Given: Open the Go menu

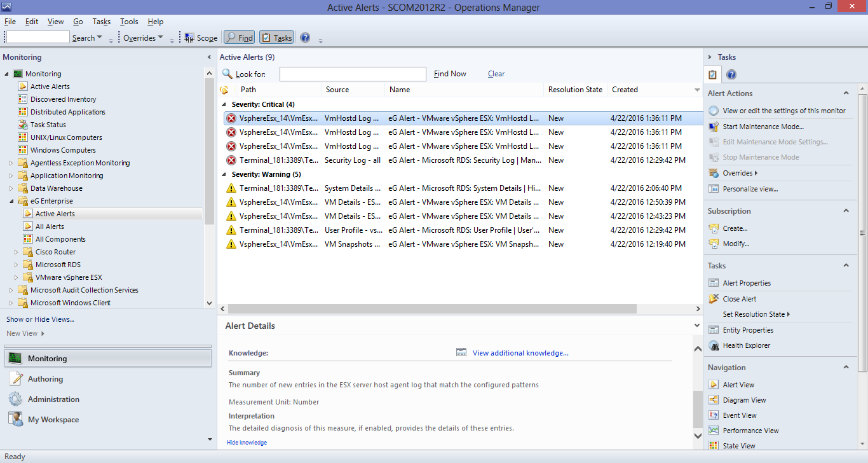Looking at the screenshot, I should 78,22.
